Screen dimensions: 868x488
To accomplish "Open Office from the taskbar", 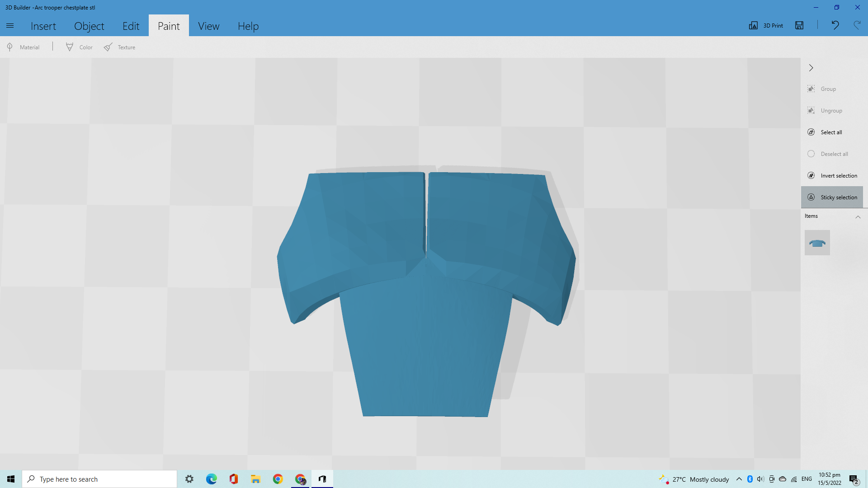I will coord(234,479).
